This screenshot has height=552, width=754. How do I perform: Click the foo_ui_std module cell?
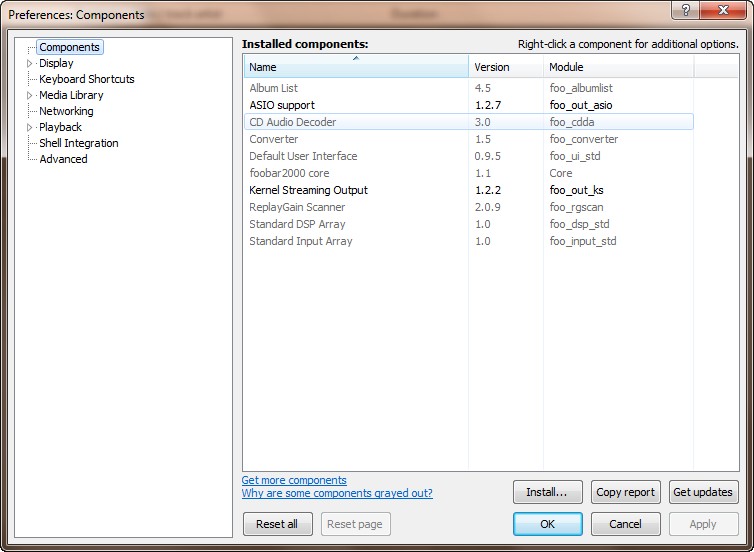coord(575,156)
